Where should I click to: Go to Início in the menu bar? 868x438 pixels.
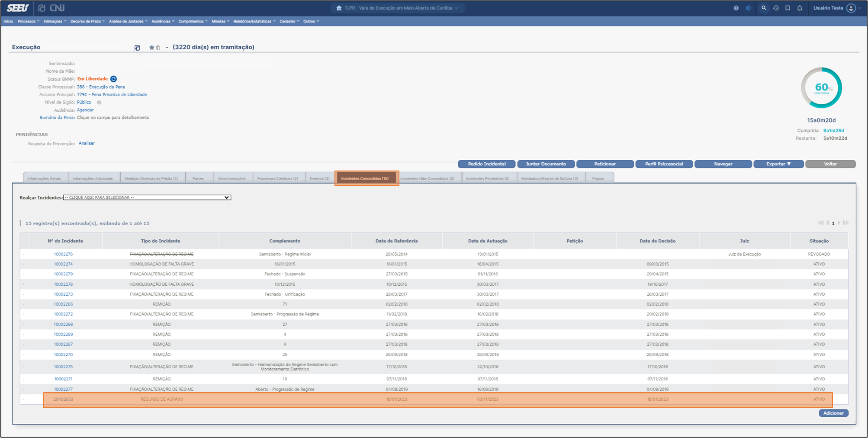click(8, 21)
